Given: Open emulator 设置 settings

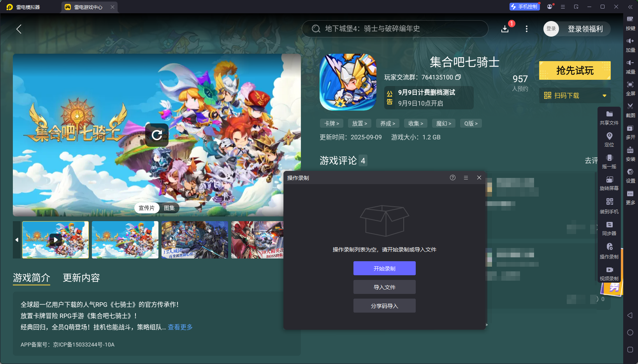Looking at the screenshot, I should tap(630, 176).
